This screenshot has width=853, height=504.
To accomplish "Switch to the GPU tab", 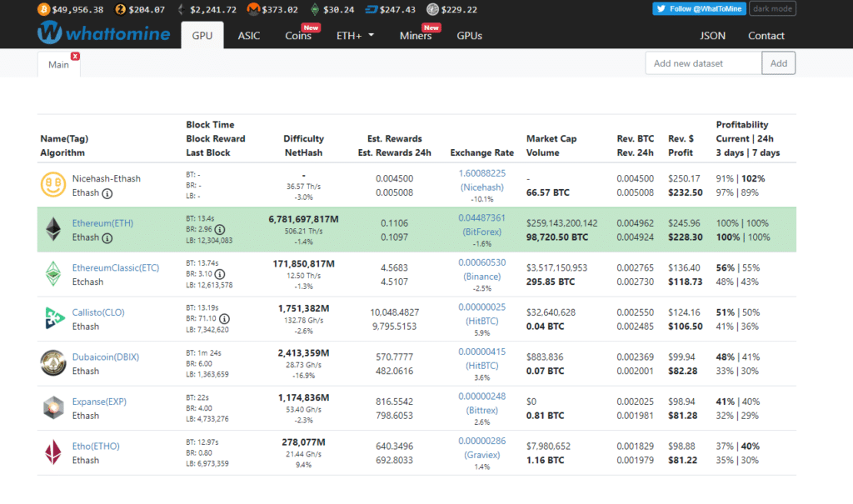I will (202, 35).
